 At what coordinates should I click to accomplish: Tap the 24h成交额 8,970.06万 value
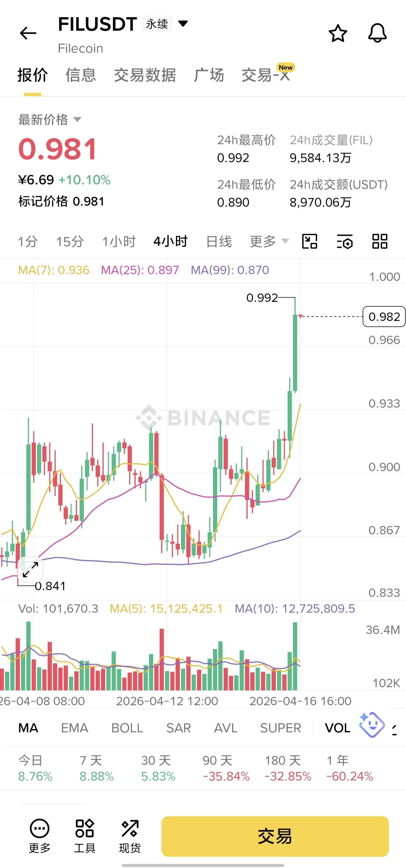pos(321,202)
